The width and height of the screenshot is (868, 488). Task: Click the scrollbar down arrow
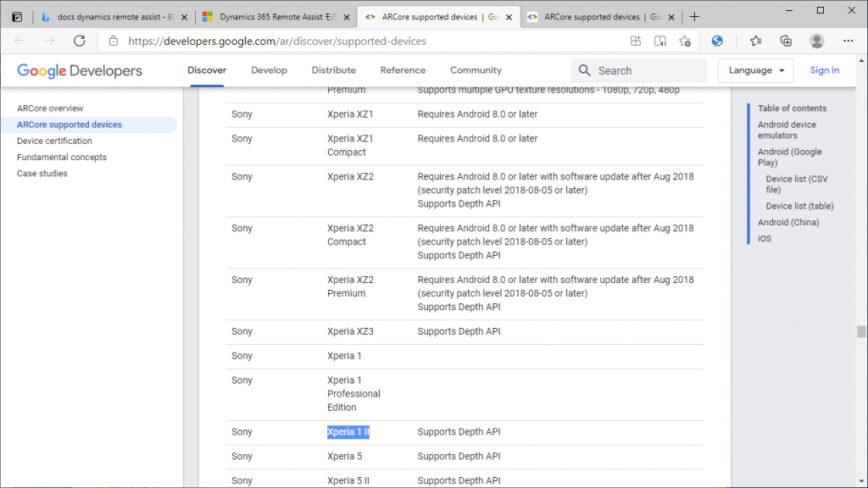click(861, 482)
